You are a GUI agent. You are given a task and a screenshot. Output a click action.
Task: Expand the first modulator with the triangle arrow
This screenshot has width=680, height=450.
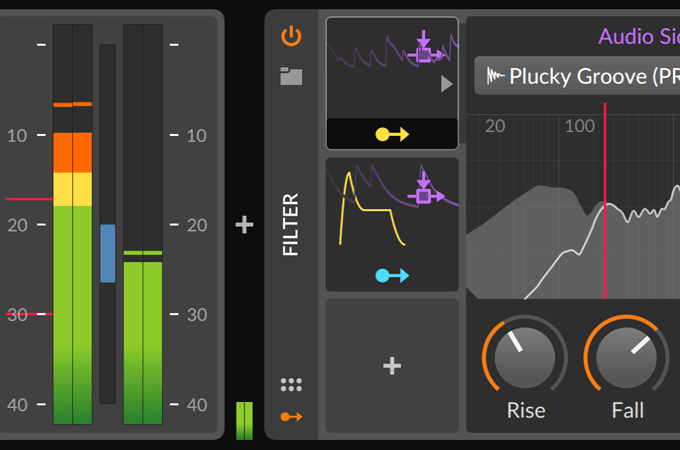pyautogui.click(x=447, y=84)
